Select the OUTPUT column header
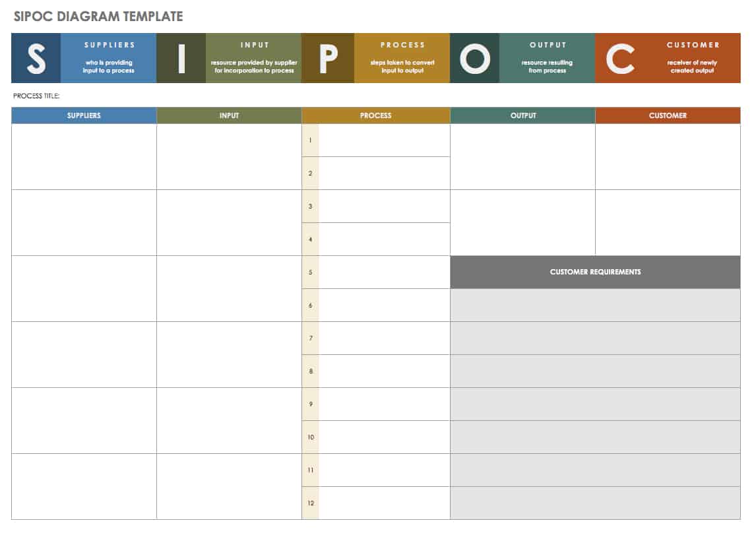756x539 pixels. click(x=523, y=115)
